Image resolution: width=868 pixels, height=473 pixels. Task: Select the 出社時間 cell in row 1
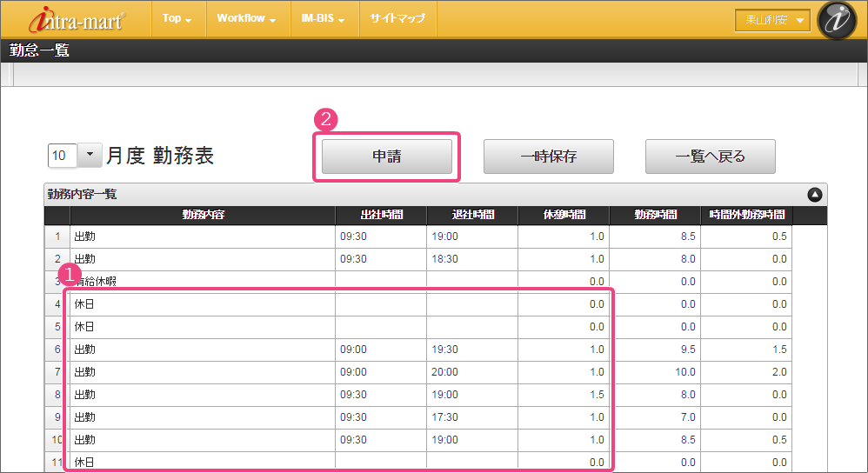(x=380, y=236)
